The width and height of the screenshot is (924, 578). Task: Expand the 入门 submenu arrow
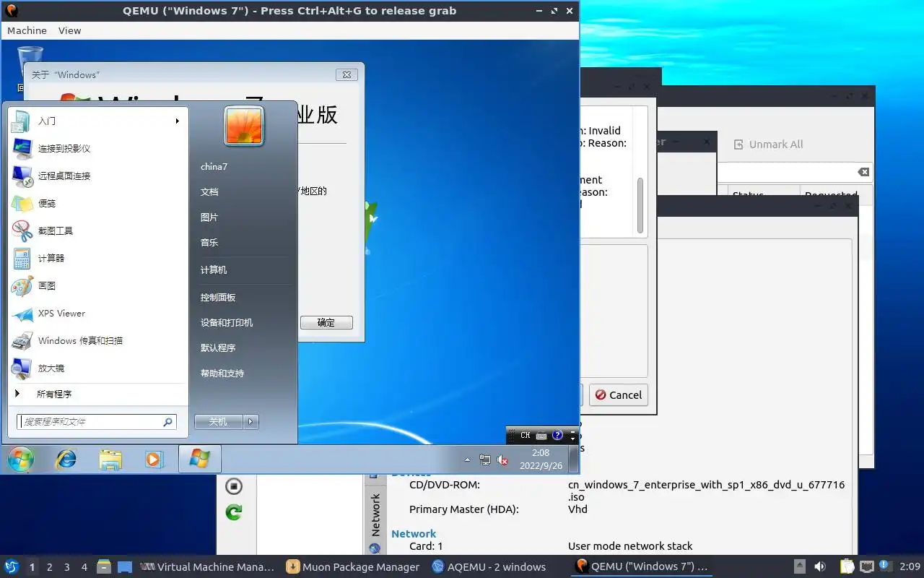(x=177, y=121)
